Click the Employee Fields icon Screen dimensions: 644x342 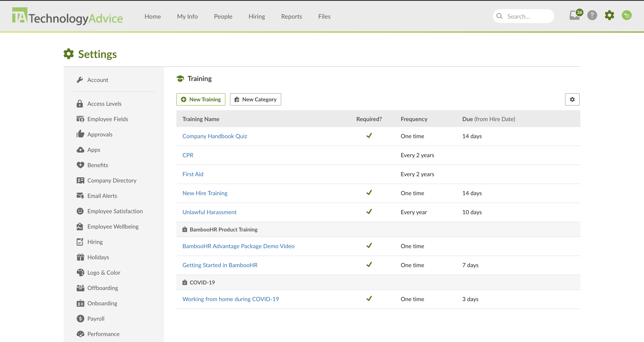point(80,119)
